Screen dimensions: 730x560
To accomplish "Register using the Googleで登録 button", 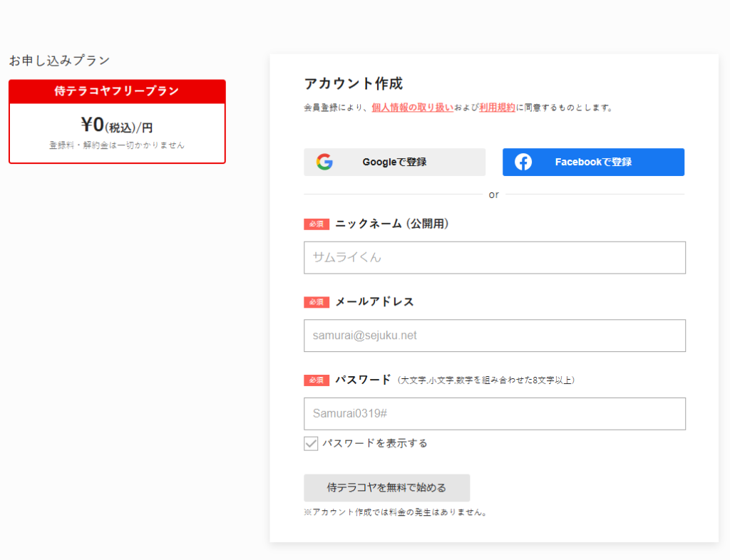I will click(x=394, y=162).
